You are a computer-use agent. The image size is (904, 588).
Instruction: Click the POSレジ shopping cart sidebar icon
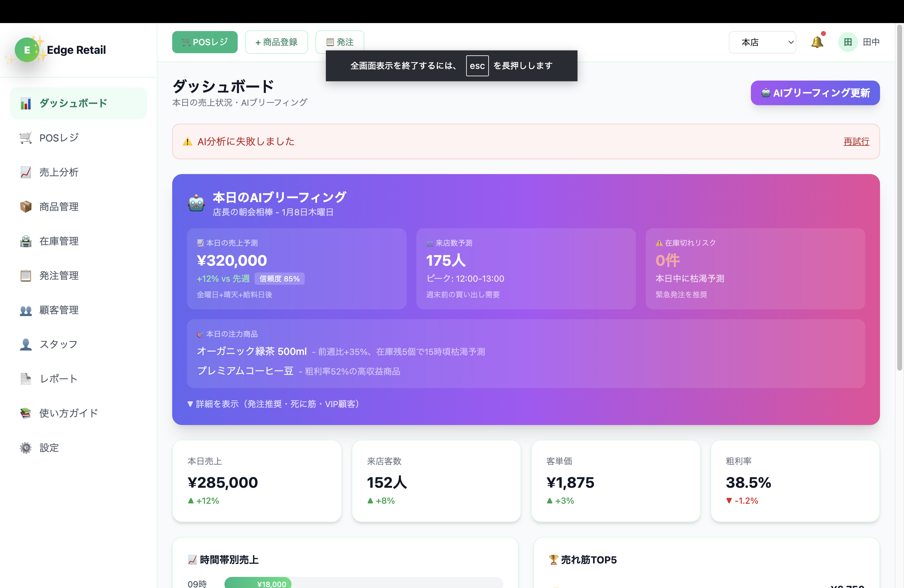click(26, 137)
